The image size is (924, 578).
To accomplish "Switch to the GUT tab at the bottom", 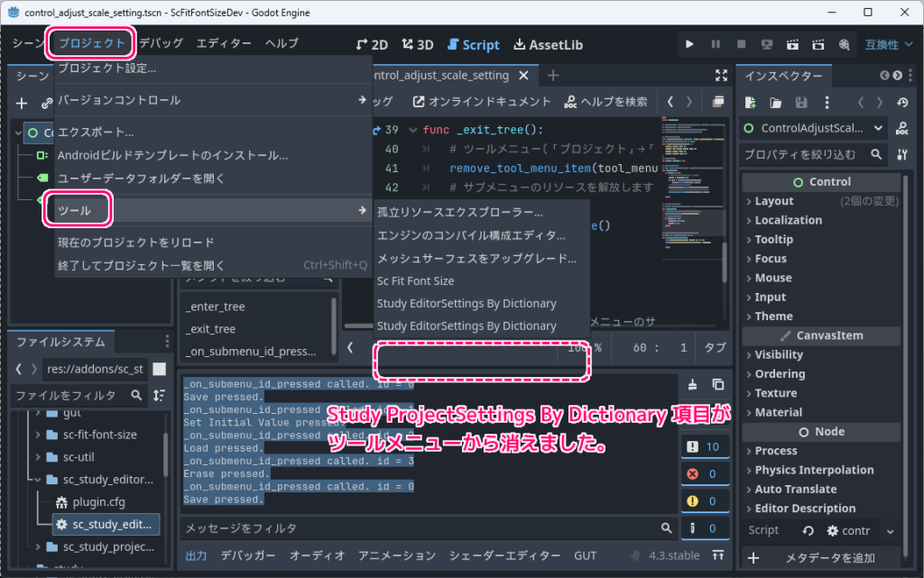I will [x=587, y=555].
